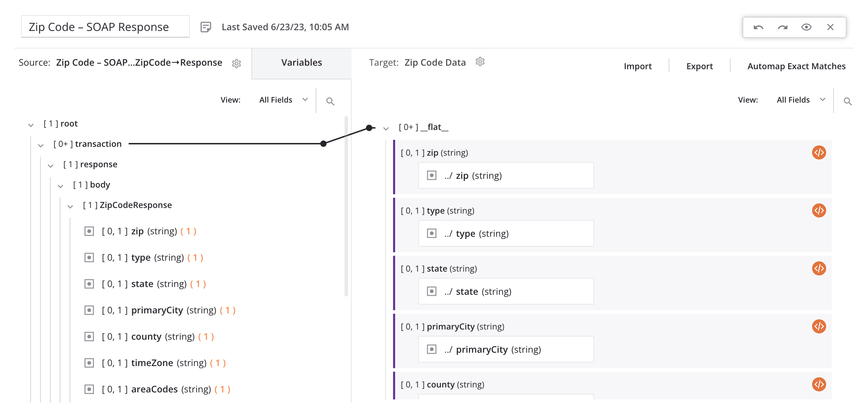Open the notes icon beside transformation name
868x417 pixels.
(206, 27)
